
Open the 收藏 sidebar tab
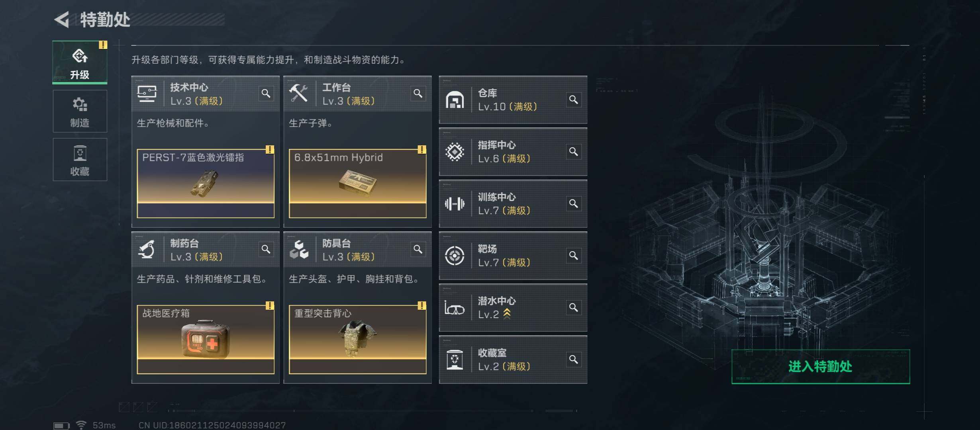[x=80, y=160]
